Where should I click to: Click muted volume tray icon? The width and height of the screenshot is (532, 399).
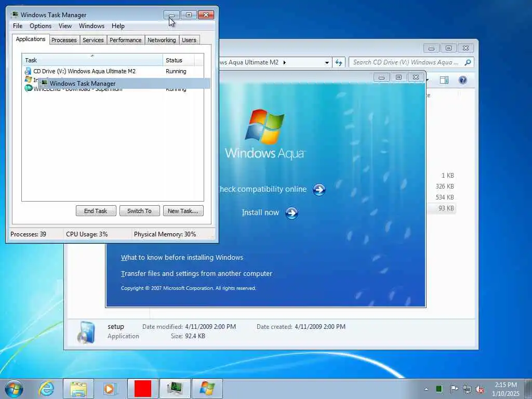(480, 389)
